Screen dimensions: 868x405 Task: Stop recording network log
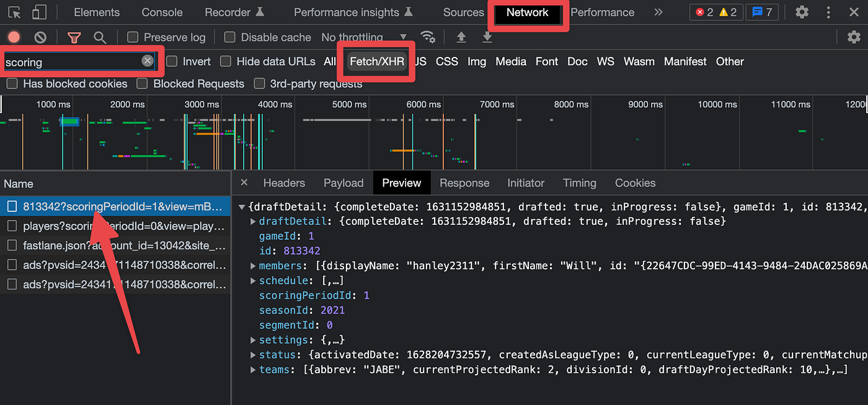(x=14, y=37)
